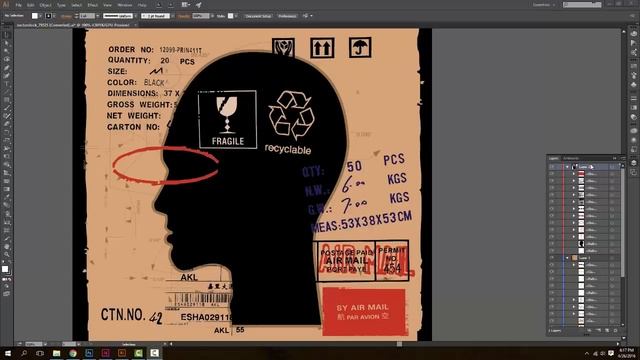Open Chrome from the Windows taskbar
Screen dimensions: 640x360
point(73,353)
